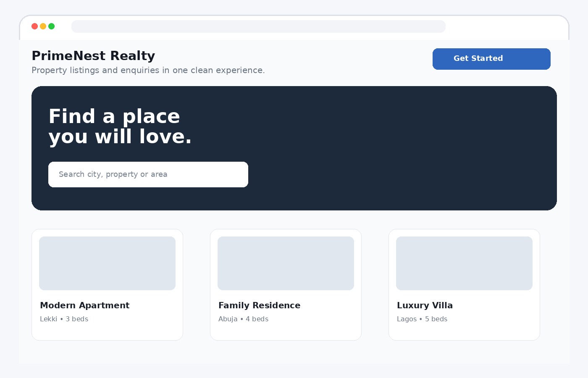Select the Luxury Villa title
The width and height of the screenshot is (588, 378).
tap(425, 305)
